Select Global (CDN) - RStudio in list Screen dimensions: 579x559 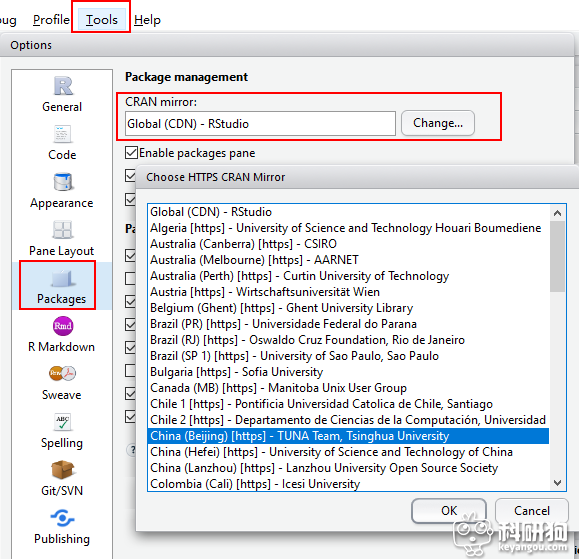348,212
